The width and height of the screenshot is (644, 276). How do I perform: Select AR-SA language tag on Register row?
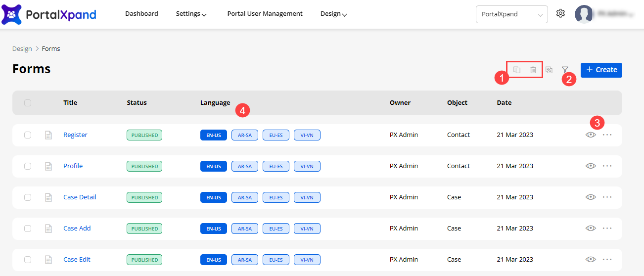click(245, 135)
